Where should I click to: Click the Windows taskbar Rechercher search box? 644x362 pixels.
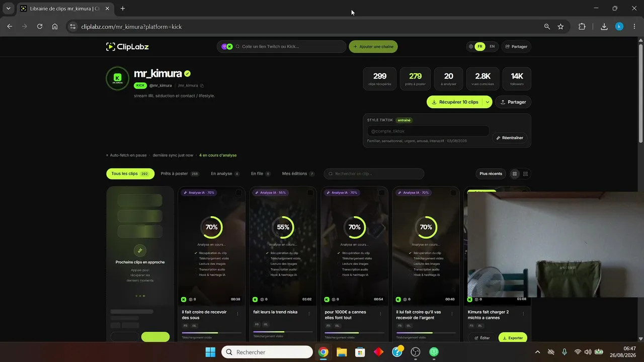[267, 352]
